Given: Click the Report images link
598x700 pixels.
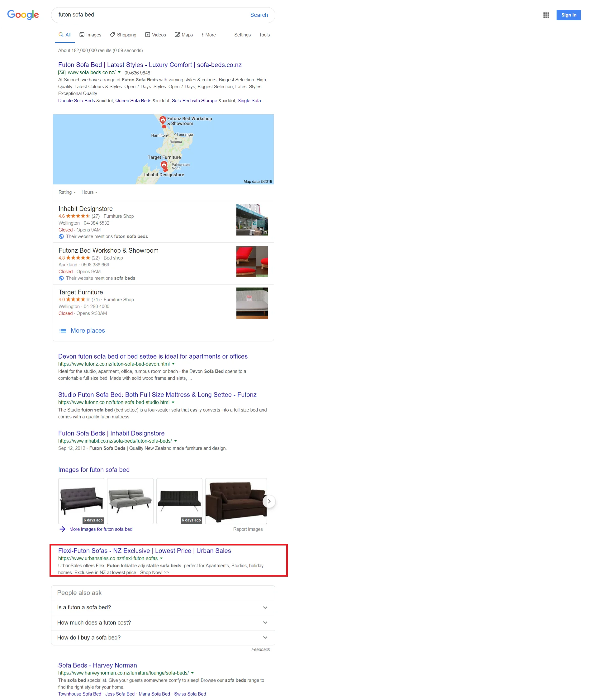Looking at the screenshot, I should point(248,529).
